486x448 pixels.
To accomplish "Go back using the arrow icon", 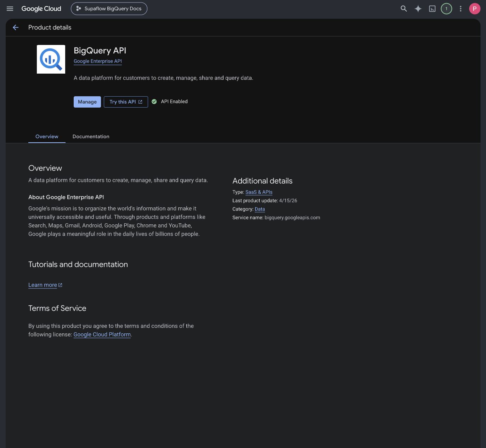I will (16, 27).
